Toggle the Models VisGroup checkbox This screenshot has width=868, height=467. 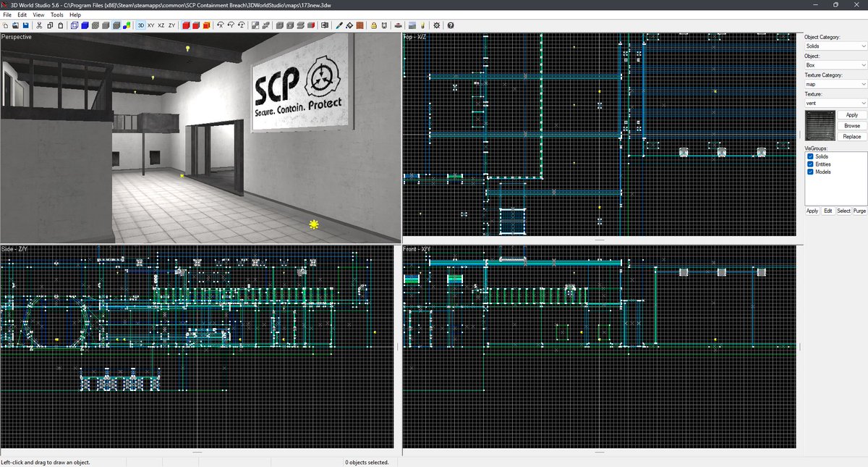pos(811,172)
